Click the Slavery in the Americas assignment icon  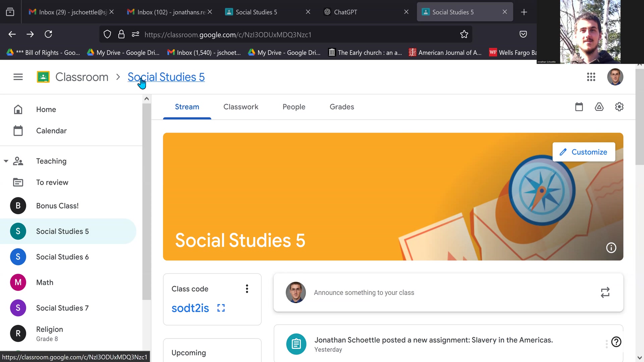(x=296, y=344)
